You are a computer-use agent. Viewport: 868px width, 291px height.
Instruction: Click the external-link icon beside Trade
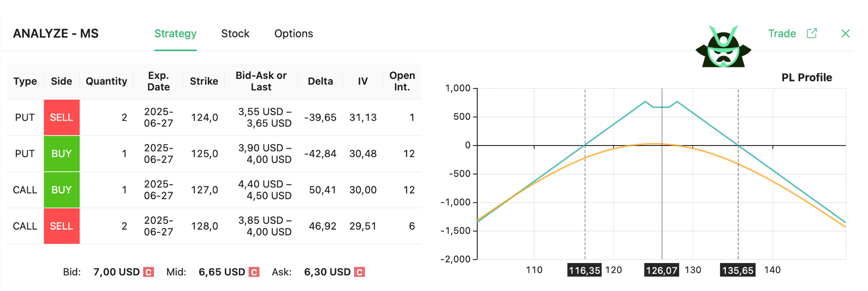(x=811, y=33)
